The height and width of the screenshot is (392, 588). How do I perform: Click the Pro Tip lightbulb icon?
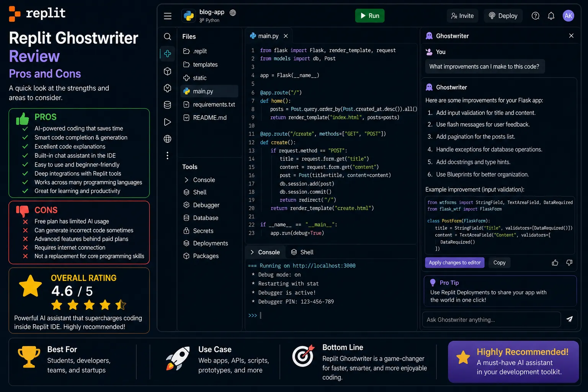(433, 283)
